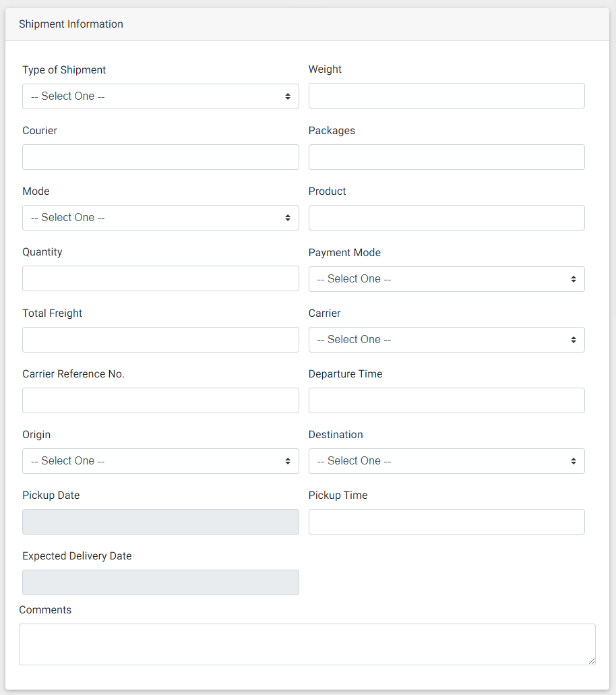This screenshot has width=616, height=695.
Task: Expand the Carrier select list
Action: 446,340
